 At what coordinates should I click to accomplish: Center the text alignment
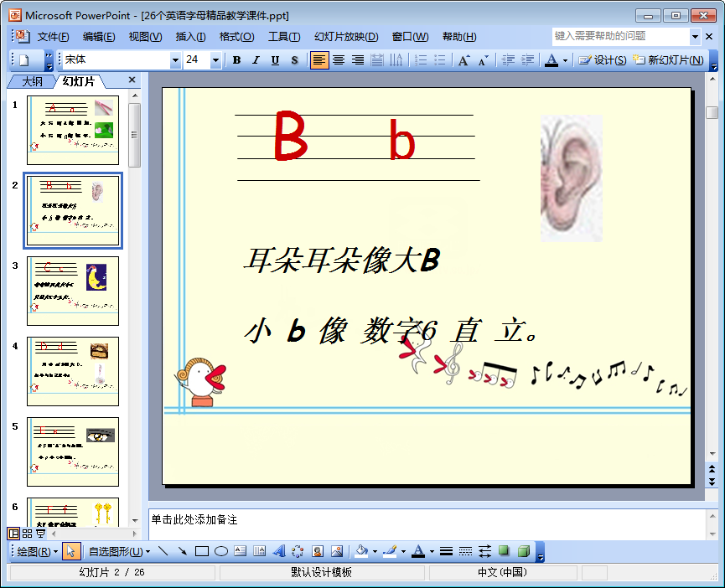point(339,60)
